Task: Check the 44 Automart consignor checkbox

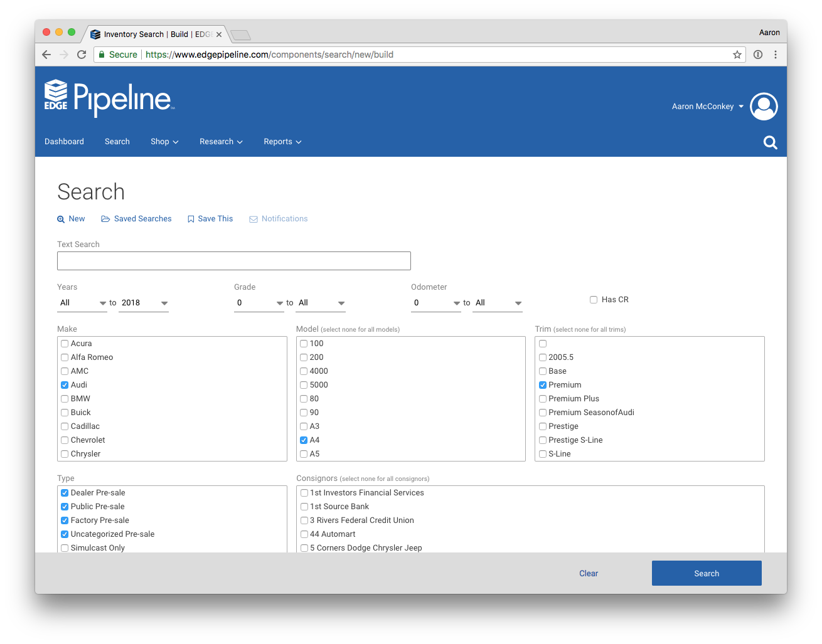Action: [x=304, y=534]
